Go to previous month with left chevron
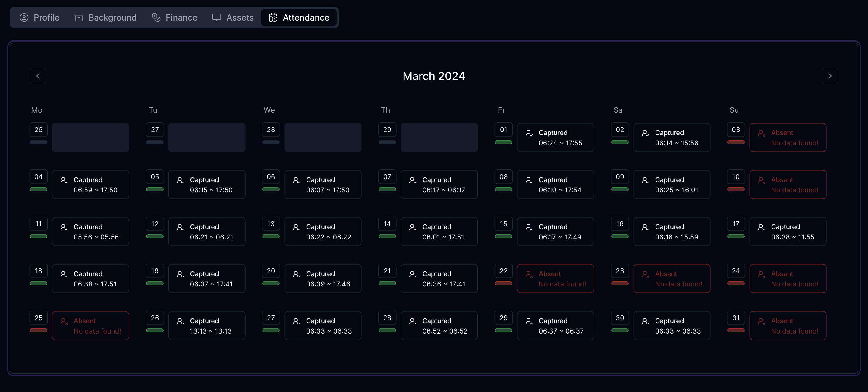This screenshot has height=392, width=868. click(x=38, y=76)
